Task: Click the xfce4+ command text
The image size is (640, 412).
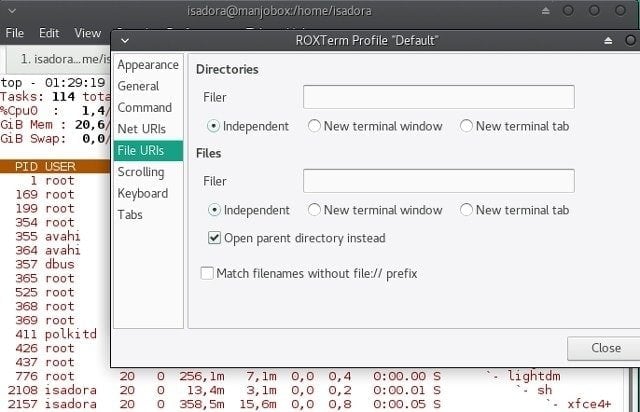Action: [x=589, y=404]
